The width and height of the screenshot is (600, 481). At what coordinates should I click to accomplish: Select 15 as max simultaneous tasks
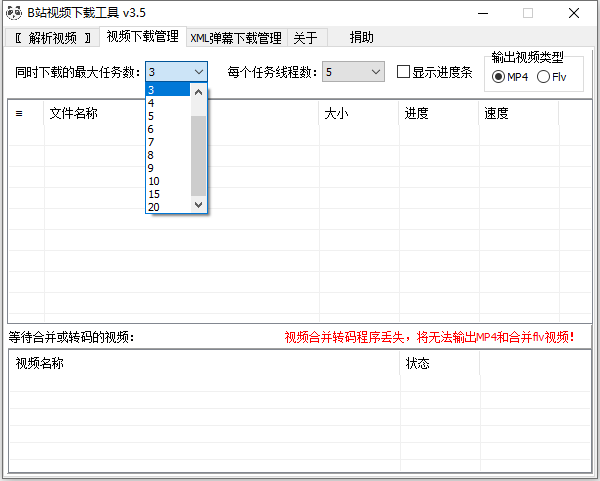(x=168, y=194)
